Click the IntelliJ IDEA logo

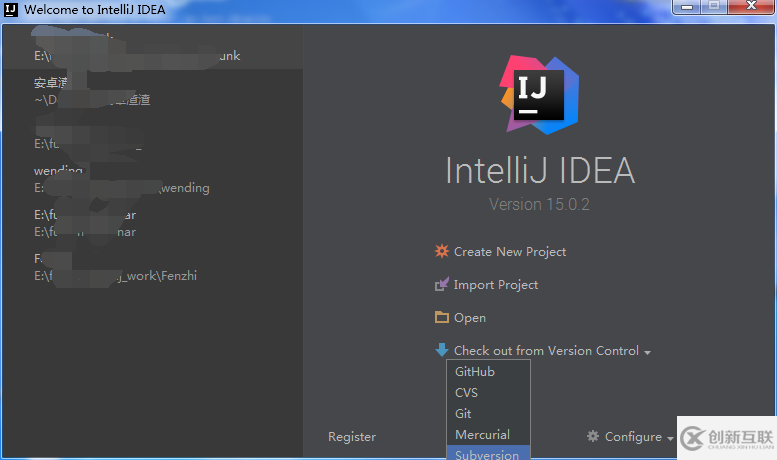pos(539,95)
